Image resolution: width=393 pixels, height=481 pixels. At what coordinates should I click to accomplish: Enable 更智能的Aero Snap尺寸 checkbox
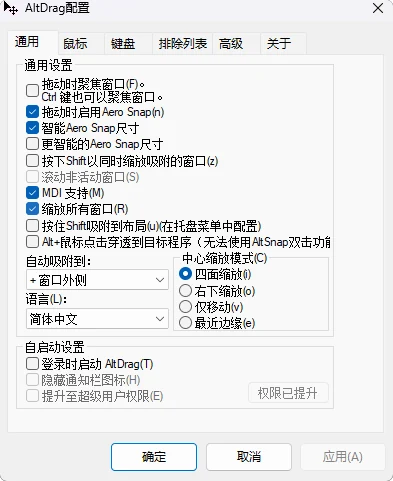click(32, 144)
